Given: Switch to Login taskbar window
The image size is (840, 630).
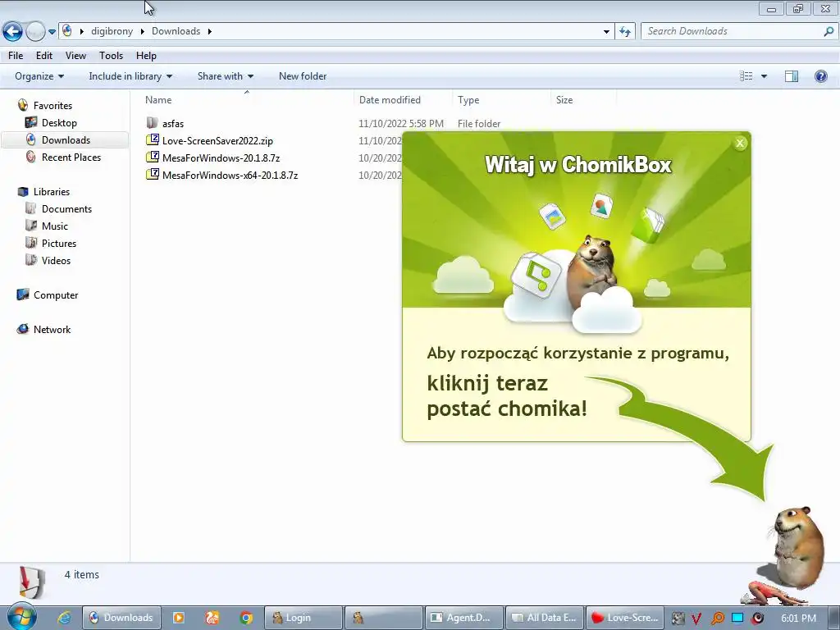Looking at the screenshot, I should pos(304,618).
